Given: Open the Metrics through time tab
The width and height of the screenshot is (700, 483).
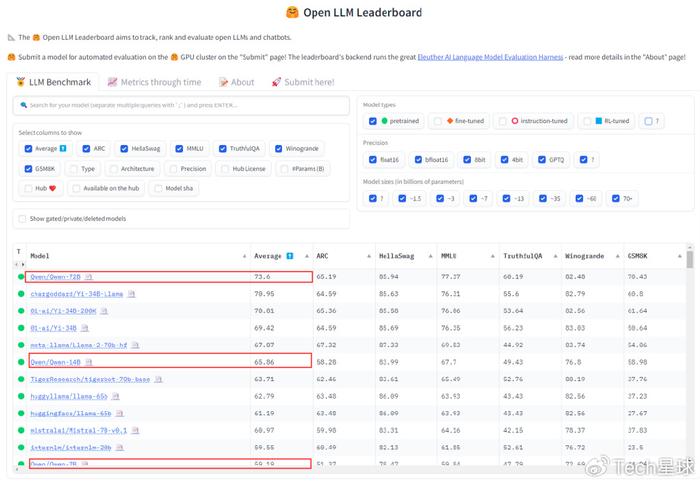Looking at the screenshot, I should click(x=154, y=82).
